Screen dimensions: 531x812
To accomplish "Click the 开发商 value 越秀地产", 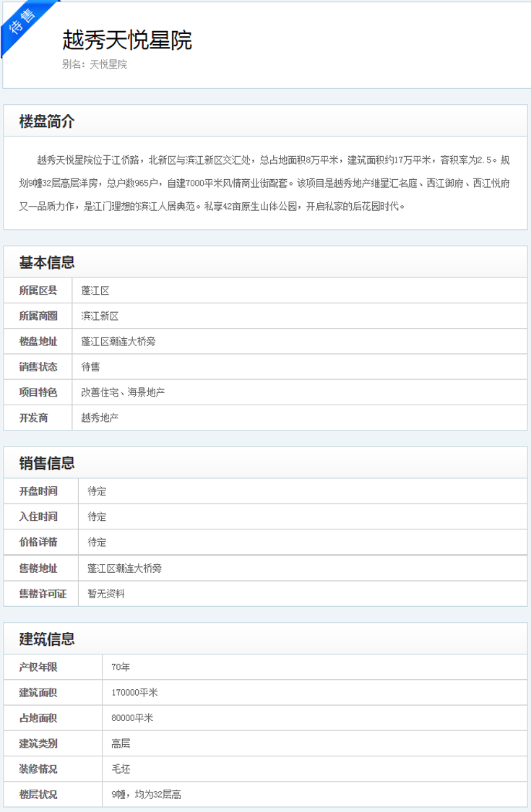I will (100, 418).
